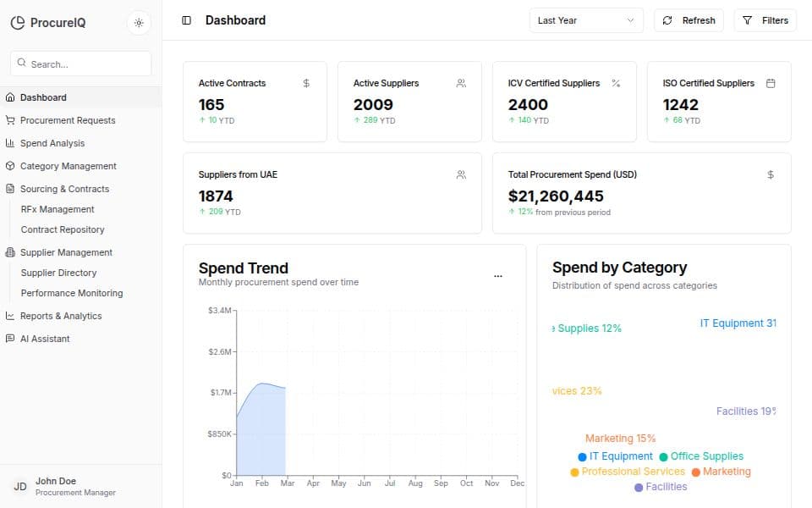Collapse the sidebar using panel icon
The height and width of the screenshot is (508, 812).
187,20
